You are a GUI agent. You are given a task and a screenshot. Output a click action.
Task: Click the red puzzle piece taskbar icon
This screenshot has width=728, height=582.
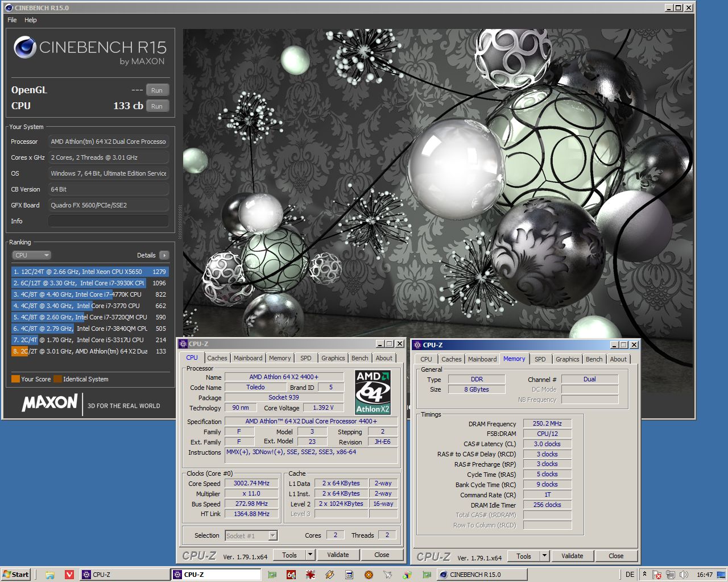click(311, 575)
